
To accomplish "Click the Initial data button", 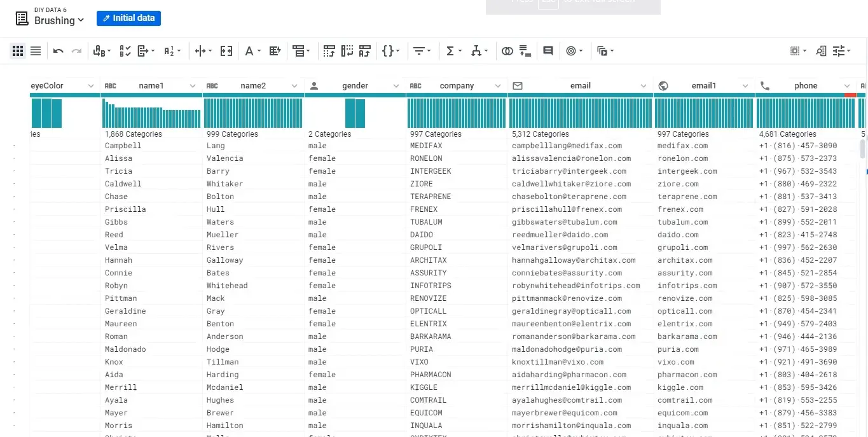I will pos(128,18).
